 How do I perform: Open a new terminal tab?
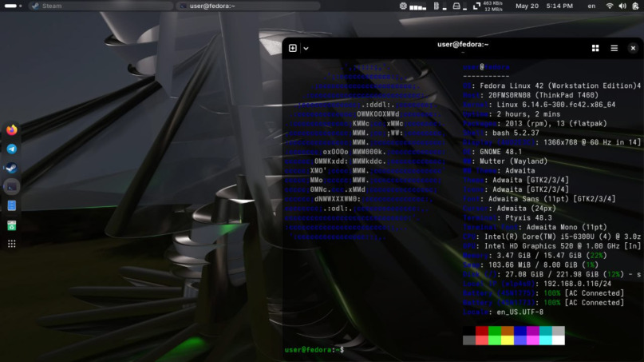tap(292, 48)
